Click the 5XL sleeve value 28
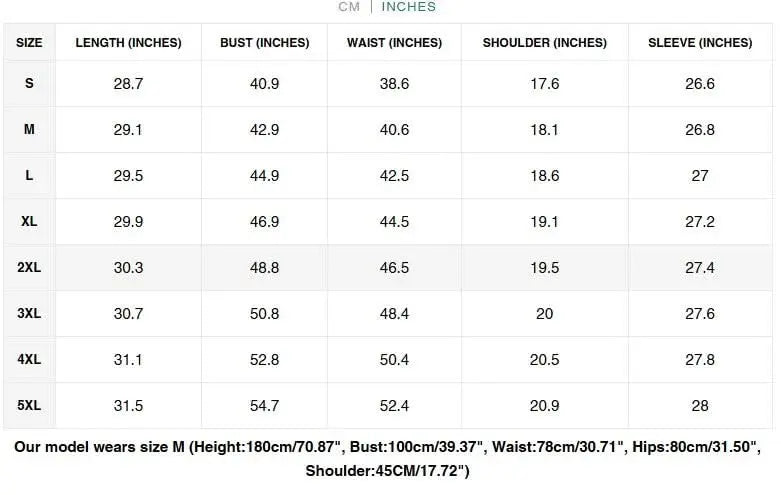The image size is (781, 495). (700, 406)
